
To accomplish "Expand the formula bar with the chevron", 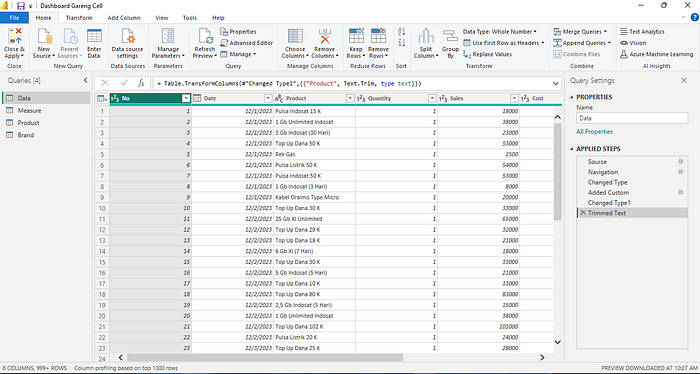I will point(555,83).
